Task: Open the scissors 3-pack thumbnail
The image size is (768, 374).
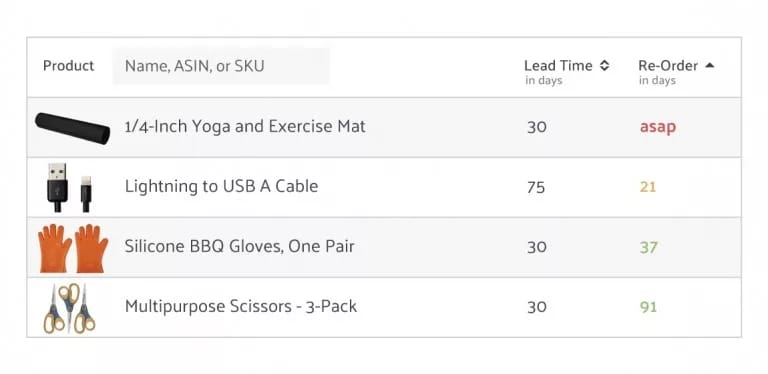Action: coord(69,308)
